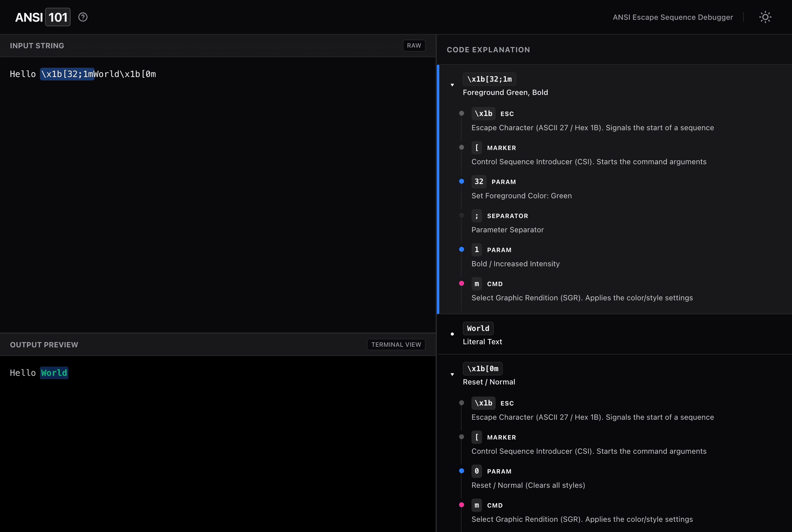The image size is (792, 532).
Task: Select the World literal text row
Action: coord(615,334)
